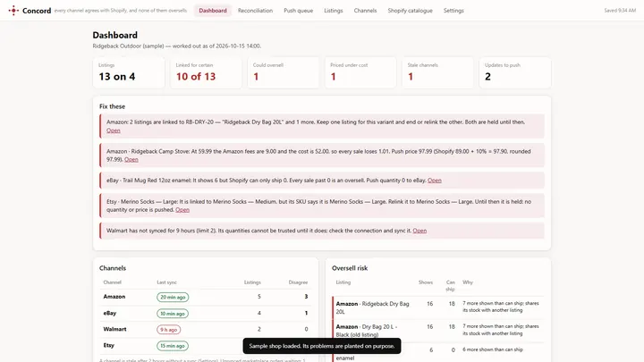Open the Amazon duplicate listings issue link

tap(114, 130)
